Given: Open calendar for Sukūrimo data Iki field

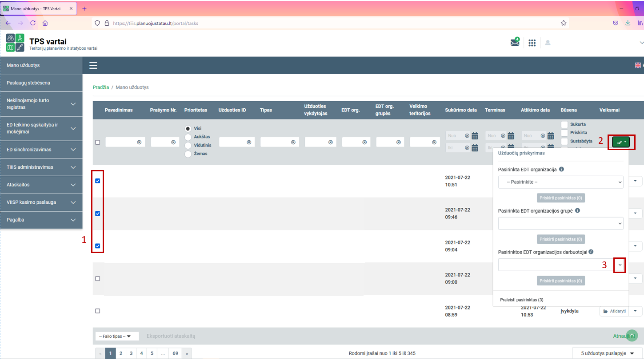Looking at the screenshot, I should [x=475, y=147].
